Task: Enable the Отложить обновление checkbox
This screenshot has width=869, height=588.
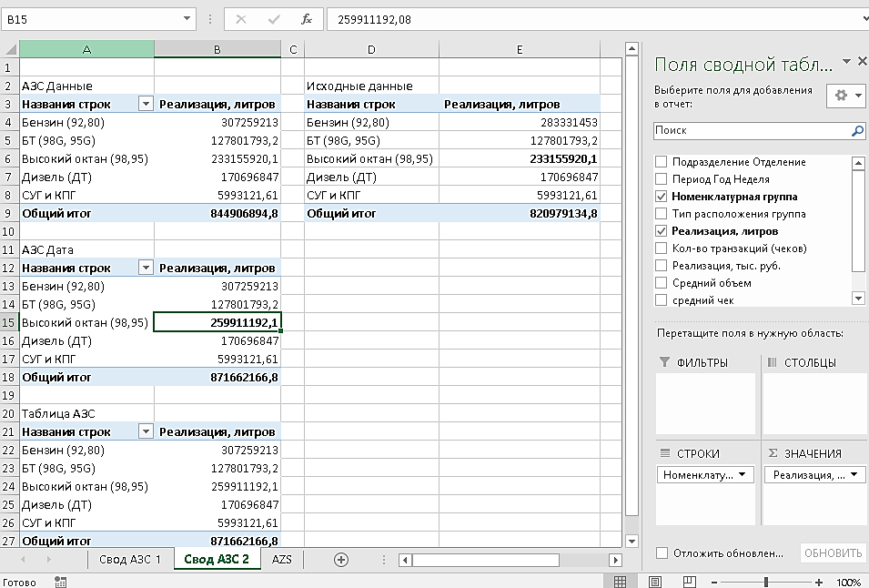Action: point(662,553)
